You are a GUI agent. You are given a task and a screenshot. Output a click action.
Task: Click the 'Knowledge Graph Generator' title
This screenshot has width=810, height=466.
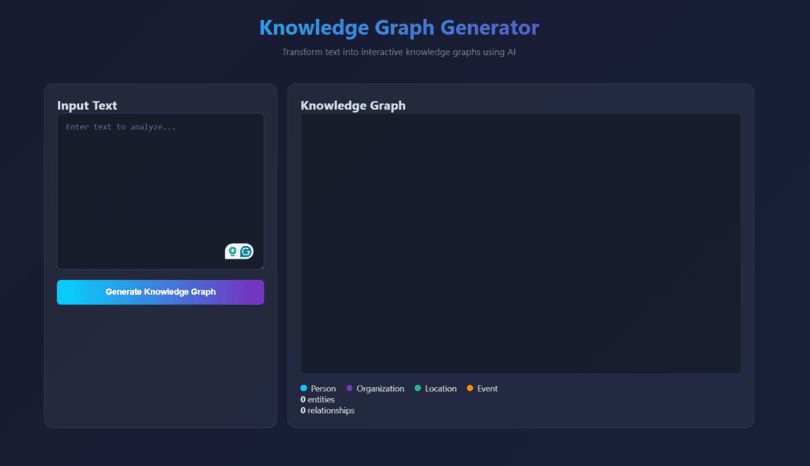pos(399,27)
